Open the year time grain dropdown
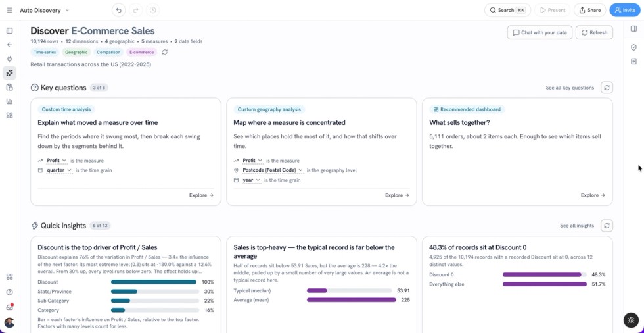 pyautogui.click(x=252, y=180)
